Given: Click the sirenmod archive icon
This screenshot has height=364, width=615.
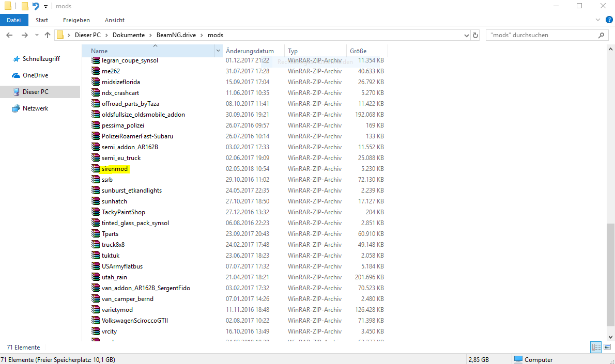Looking at the screenshot, I should [95, 168].
